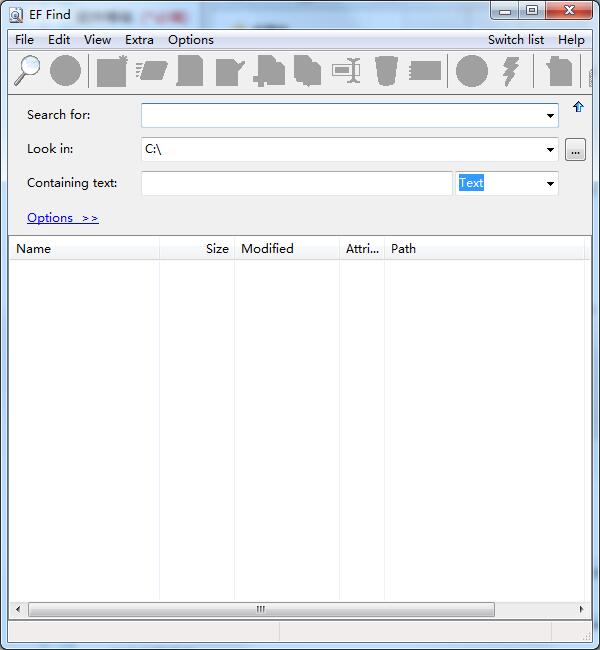Viewport: 600px width, 650px height.
Task: Click the EF Find title bar app icon
Action: click(x=16, y=15)
